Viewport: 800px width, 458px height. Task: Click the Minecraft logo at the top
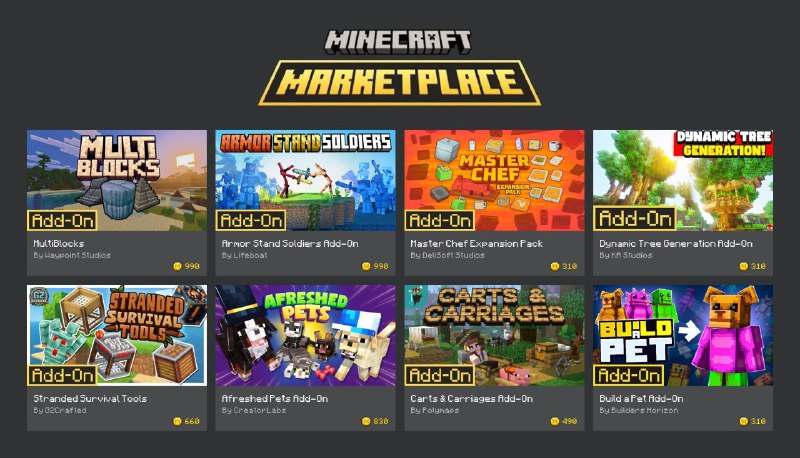[x=398, y=42]
